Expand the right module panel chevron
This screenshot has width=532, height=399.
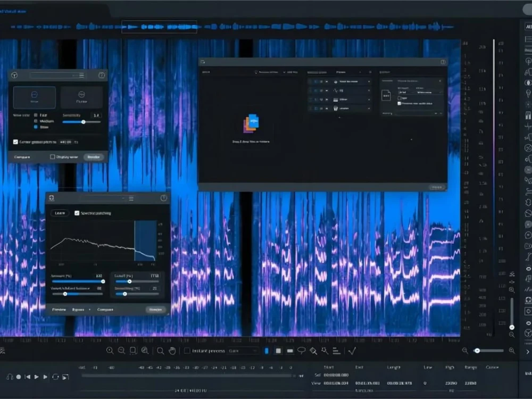point(528,352)
